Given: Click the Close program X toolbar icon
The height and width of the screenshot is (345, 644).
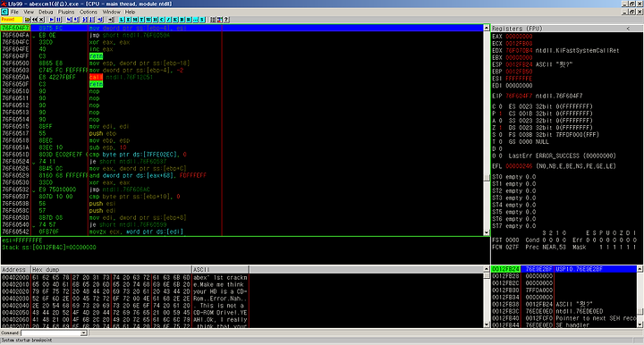Looking at the screenshot, I should (41, 20).
